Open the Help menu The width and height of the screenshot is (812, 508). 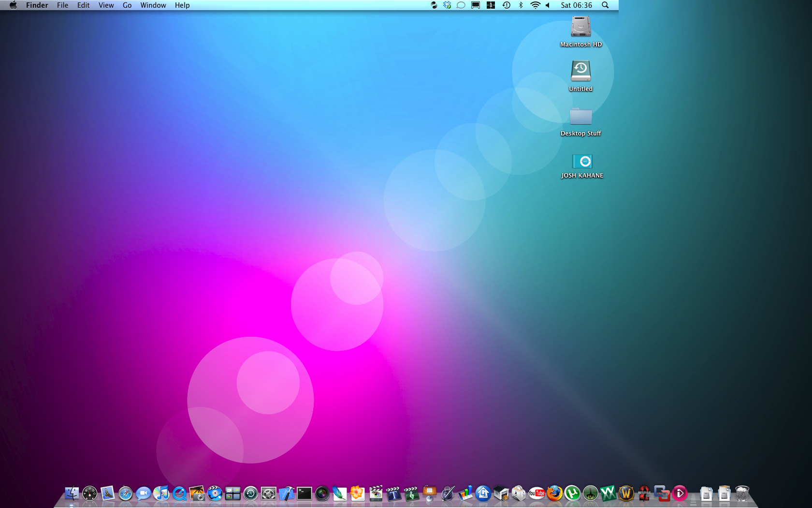pos(182,5)
